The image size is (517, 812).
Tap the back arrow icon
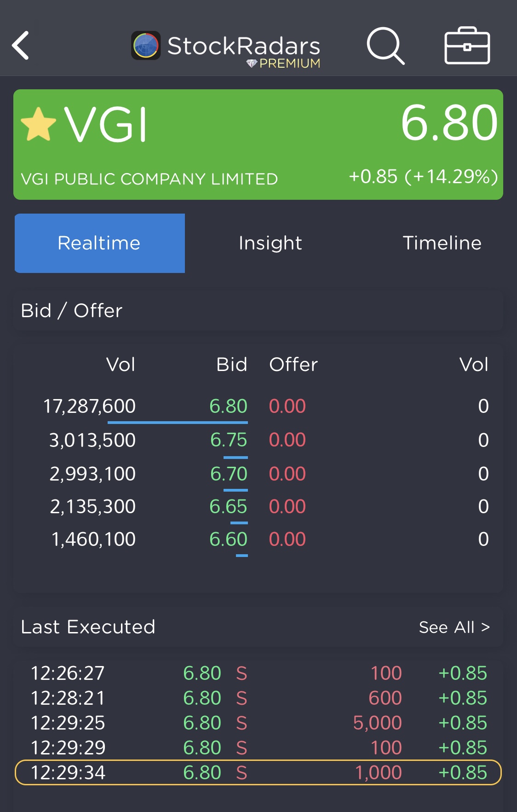21,46
